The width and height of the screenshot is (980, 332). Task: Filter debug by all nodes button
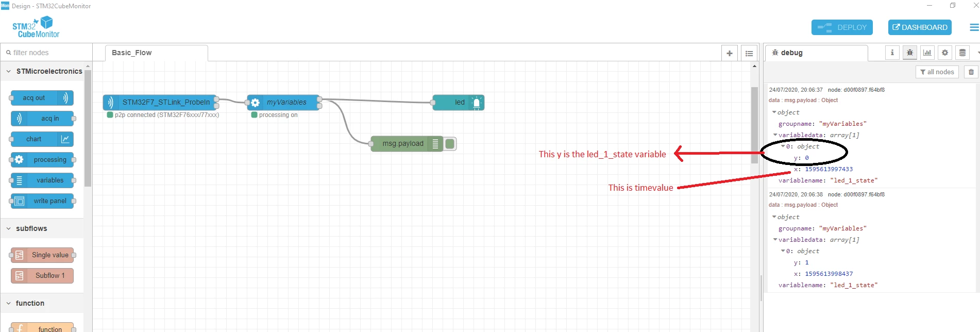[937, 72]
